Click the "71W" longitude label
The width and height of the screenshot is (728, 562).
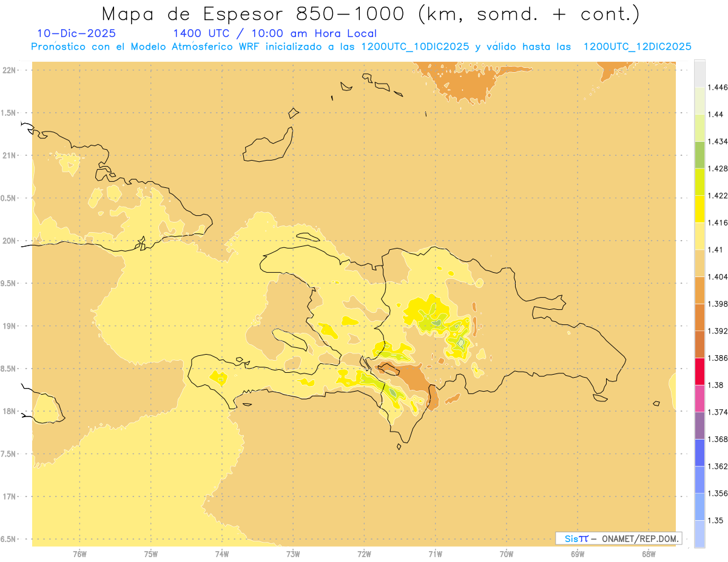click(435, 554)
